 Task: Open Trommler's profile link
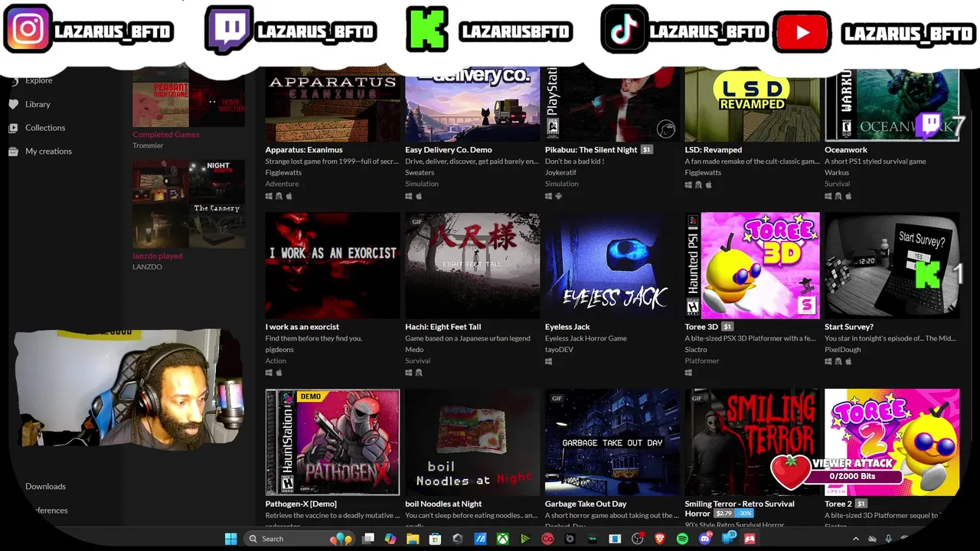(148, 145)
